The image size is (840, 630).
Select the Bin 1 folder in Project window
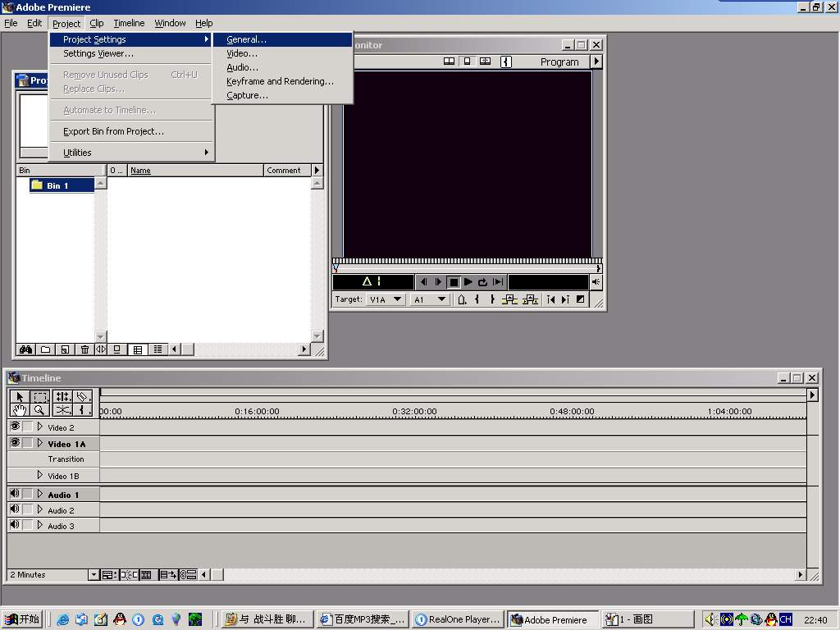62,185
